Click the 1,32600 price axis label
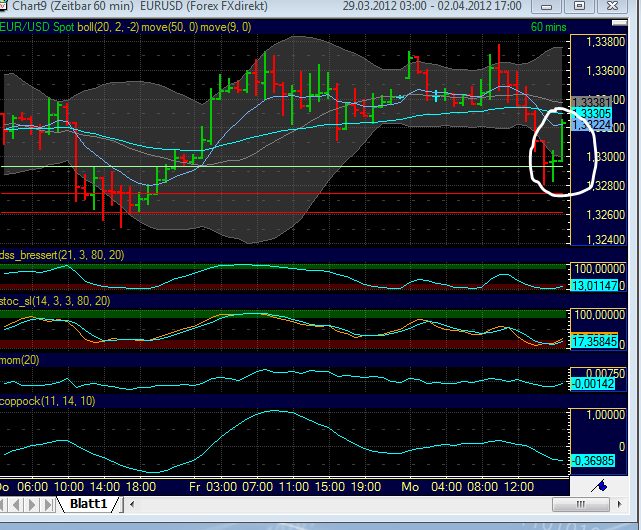 605,215
